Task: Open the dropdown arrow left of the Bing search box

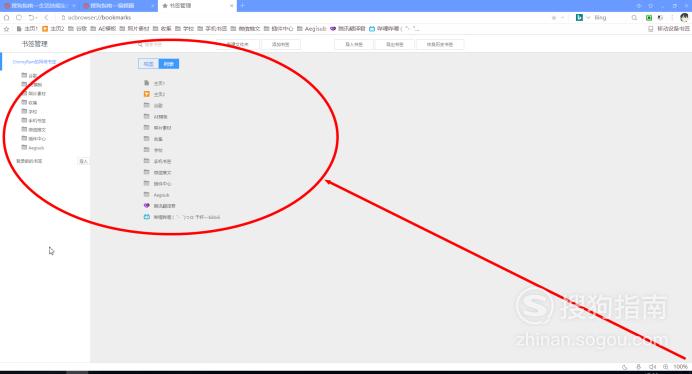Action: tap(562, 18)
